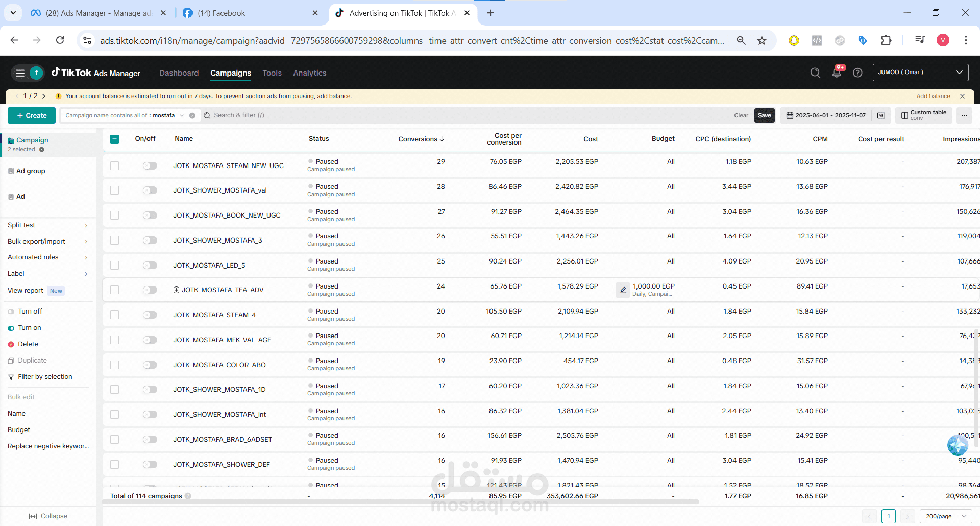The height and width of the screenshot is (526, 980).
Task: Switch on JOTK_SHOWER_MOSTAFA_3 campaign toggle
Action: [150, 240]
